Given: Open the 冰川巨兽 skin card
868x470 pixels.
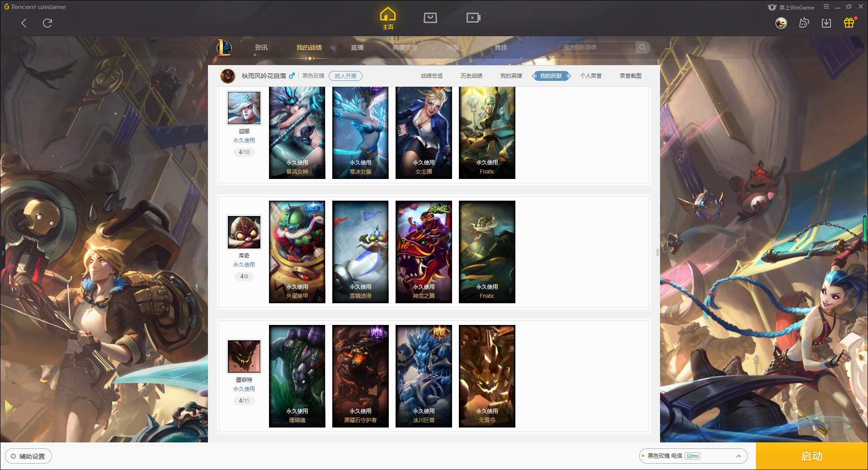Looking at the screenshot, I should 424,376.
